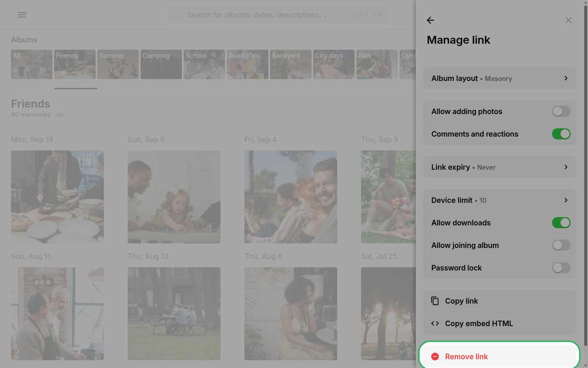Click the link icon beside 90 memories

tap(60, 115)
